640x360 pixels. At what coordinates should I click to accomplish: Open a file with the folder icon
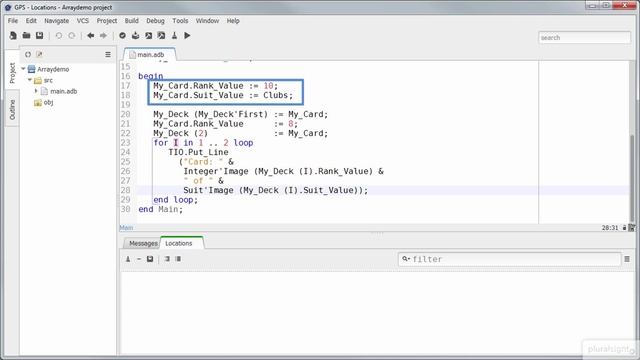click(26, 36)
